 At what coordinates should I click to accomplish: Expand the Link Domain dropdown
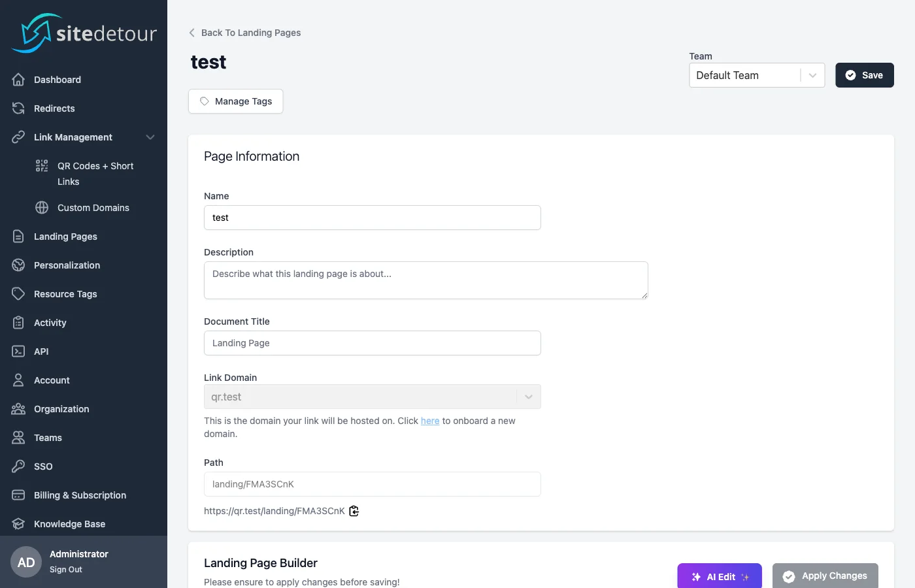click(528, 396)
